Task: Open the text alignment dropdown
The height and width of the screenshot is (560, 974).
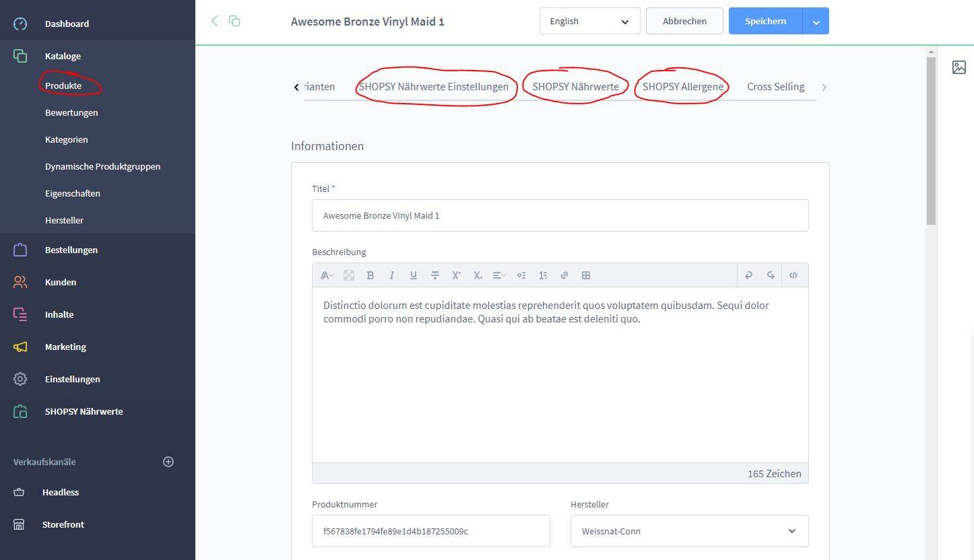Action: pyautogui.click(x=499, y=275)
